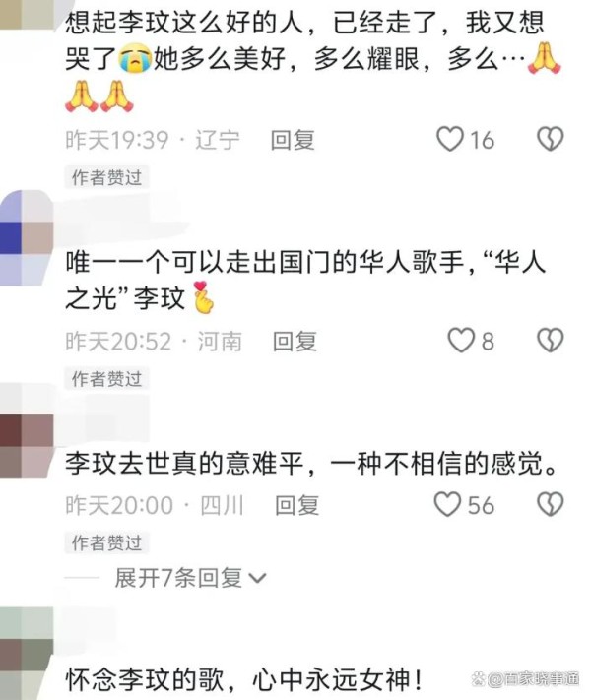Open avatar of commenter 怀念李玟的歌

click(x=26, y=653)
